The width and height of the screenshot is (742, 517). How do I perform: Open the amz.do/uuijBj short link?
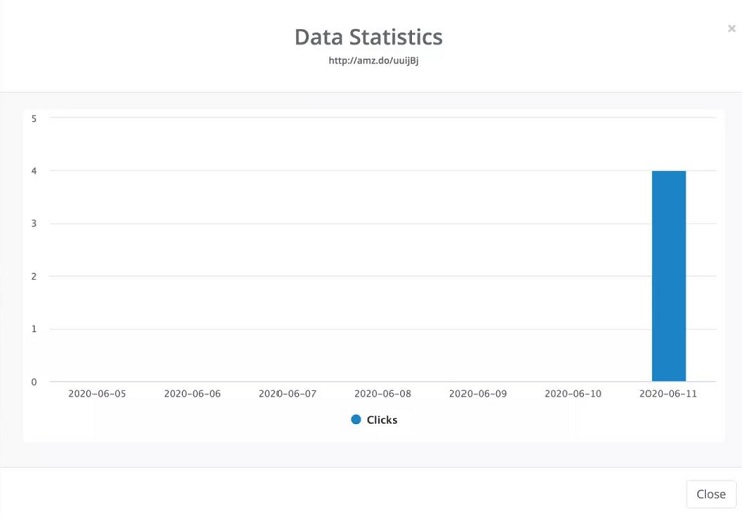tap(373, 61)
